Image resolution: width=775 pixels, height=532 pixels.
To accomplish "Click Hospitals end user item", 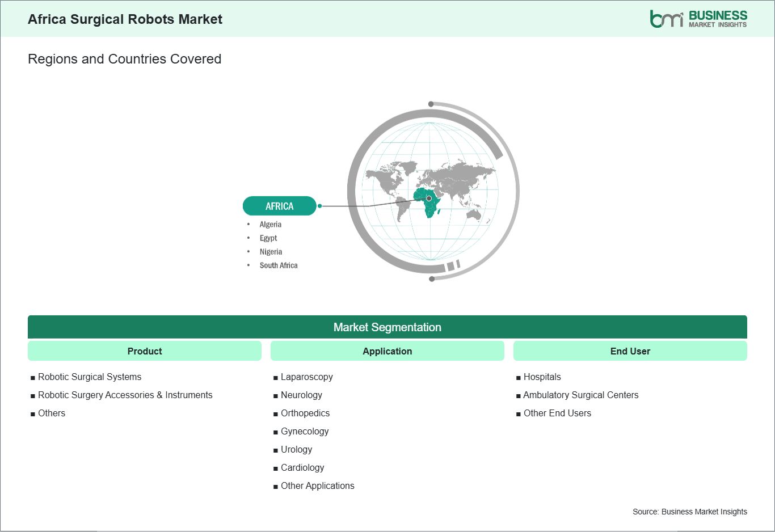I will [542, 377].
